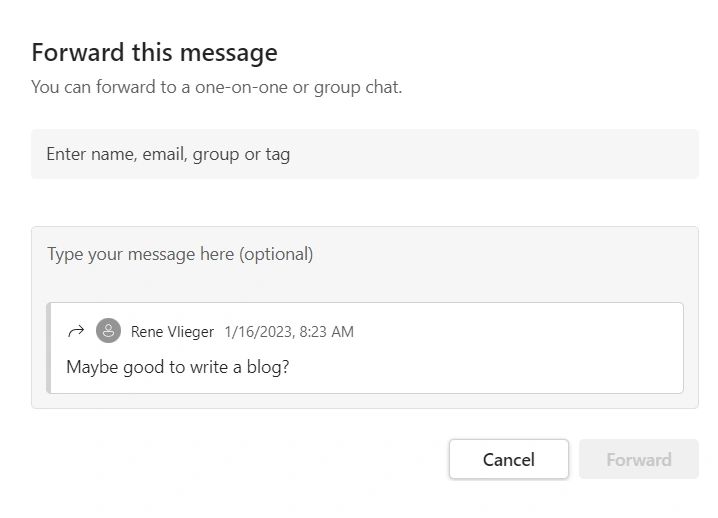718x518 pixels.
Task: Click the one-on-one or group chat subtitle
Action: point(216,87)
